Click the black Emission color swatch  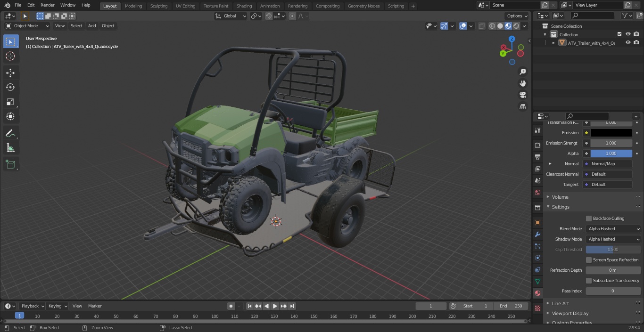pos(611,133)
